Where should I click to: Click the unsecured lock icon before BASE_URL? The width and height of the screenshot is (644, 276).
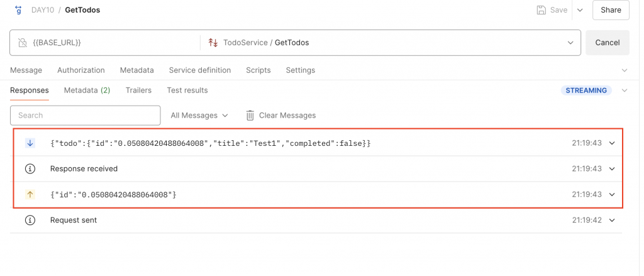tap(23, 43)
